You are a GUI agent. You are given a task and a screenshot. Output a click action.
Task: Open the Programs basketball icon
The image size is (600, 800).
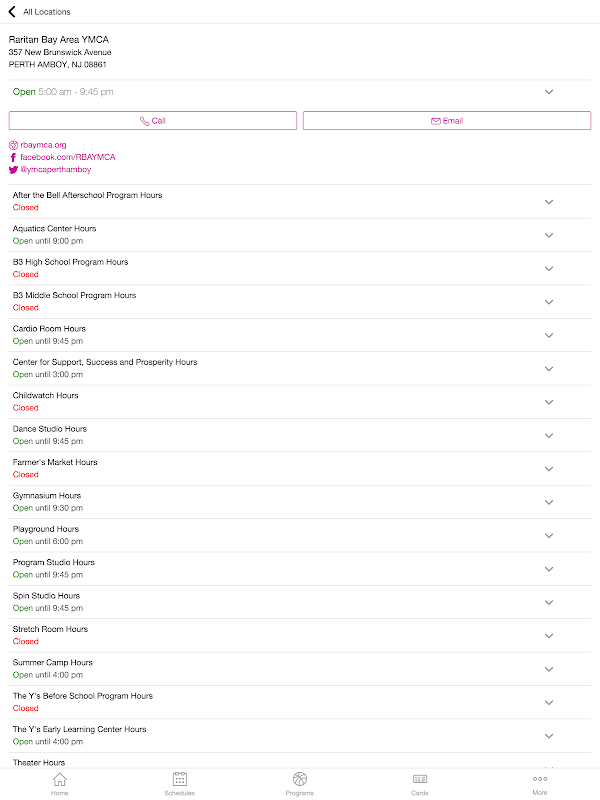300,779
